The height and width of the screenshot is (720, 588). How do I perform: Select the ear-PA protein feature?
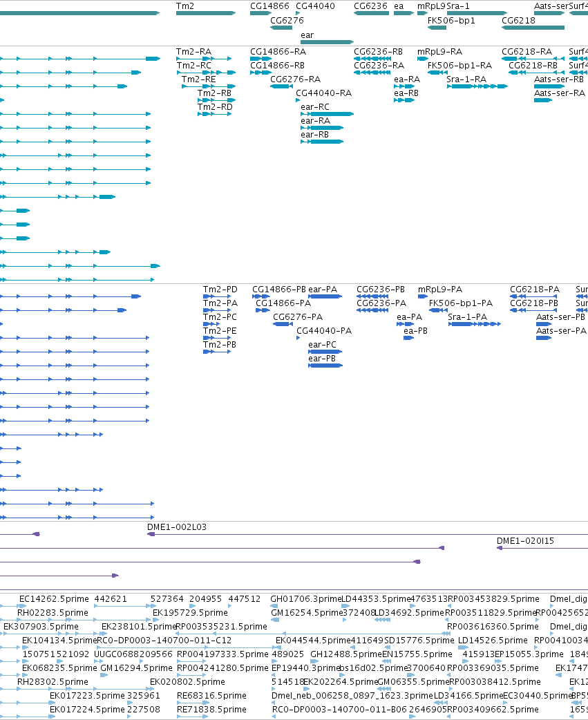(325, 296)
